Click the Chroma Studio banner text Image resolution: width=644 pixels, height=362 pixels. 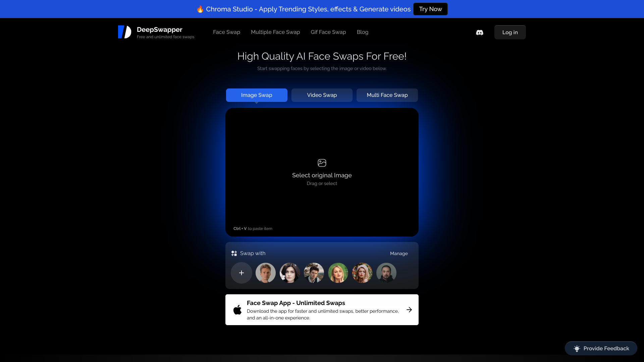pos(308,9)
